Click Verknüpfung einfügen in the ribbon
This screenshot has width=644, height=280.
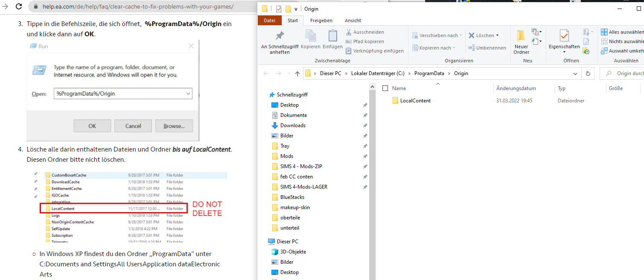point(374,51)
